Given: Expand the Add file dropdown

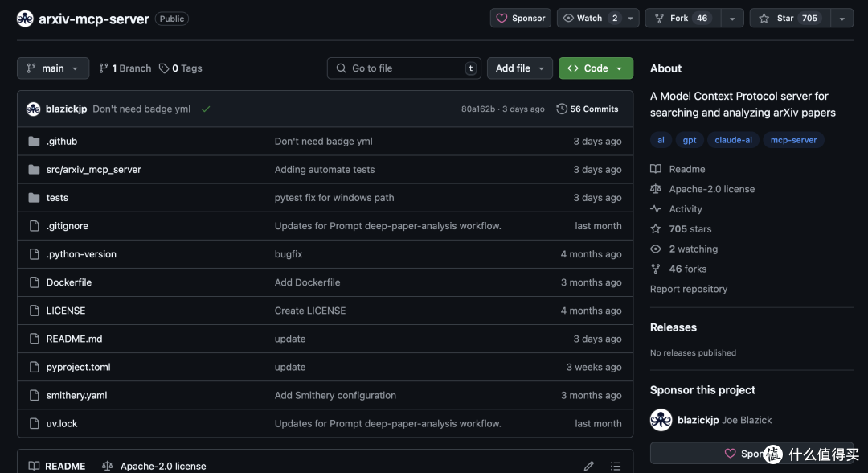Looking at the screenshot, I should click(520, 68).
